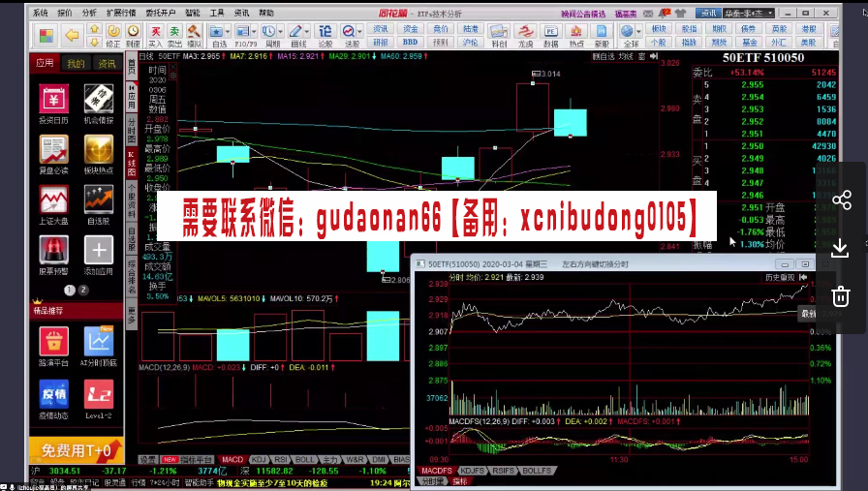Screen dimensions: 868x491
Task: Open the AI分时顶底 app icon
Action: click(99, 347)
